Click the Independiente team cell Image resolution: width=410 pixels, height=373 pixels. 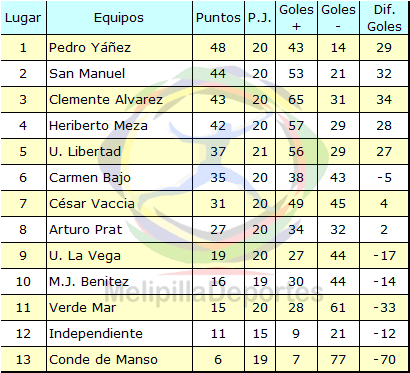pyautogui.click(x=119, y=334)
